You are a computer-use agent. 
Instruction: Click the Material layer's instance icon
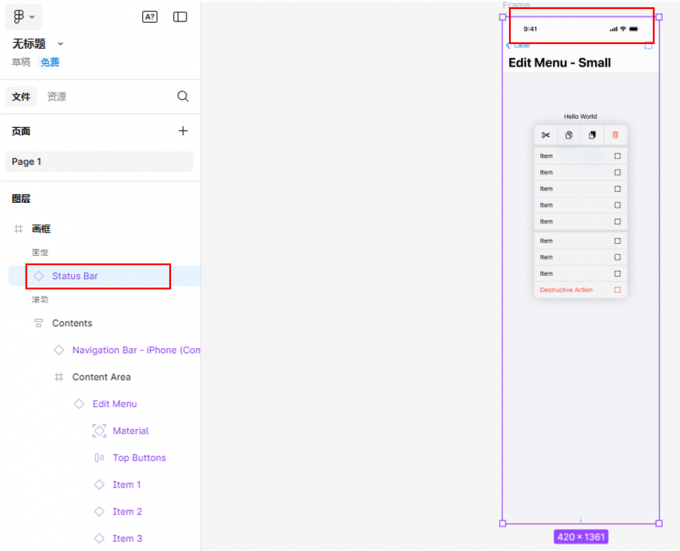point(99,430)
